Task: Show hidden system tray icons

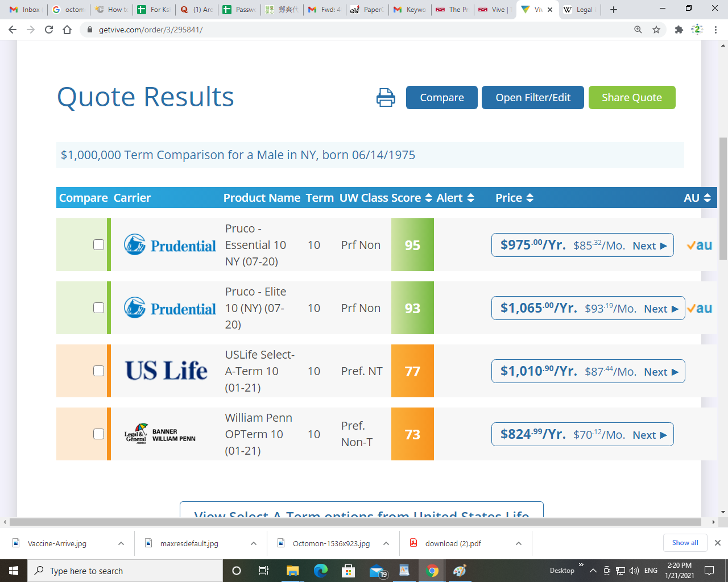Action: 593,571
